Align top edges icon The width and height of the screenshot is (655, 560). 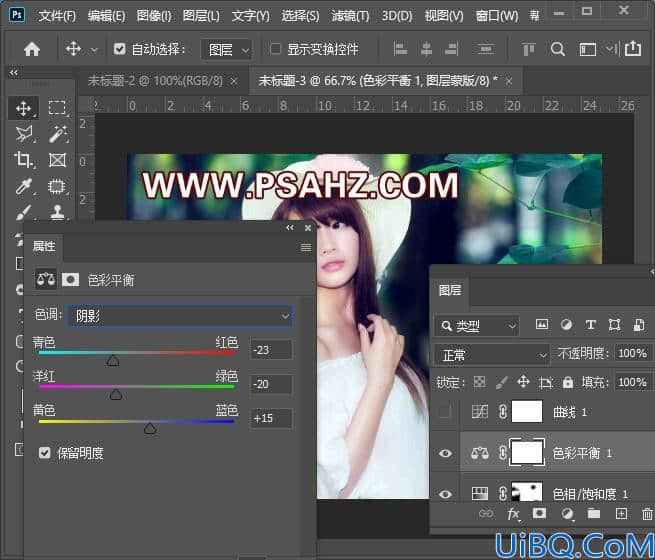528,49
